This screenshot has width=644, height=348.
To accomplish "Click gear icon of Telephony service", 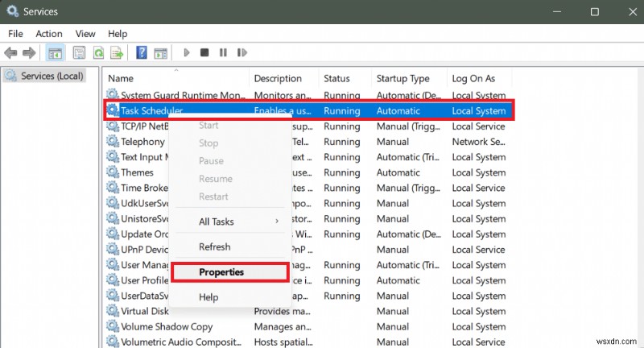I will pyautogui.click(x=113, y=141).
